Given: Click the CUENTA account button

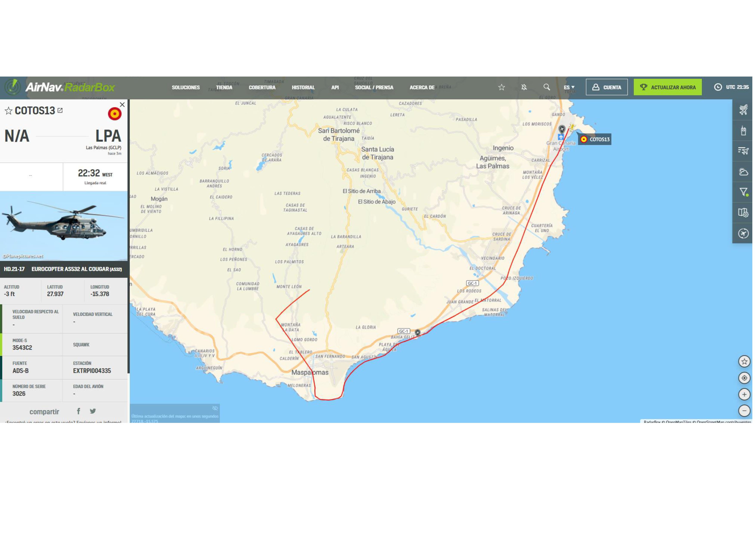Looking at the screenshot, I should 606,87.
